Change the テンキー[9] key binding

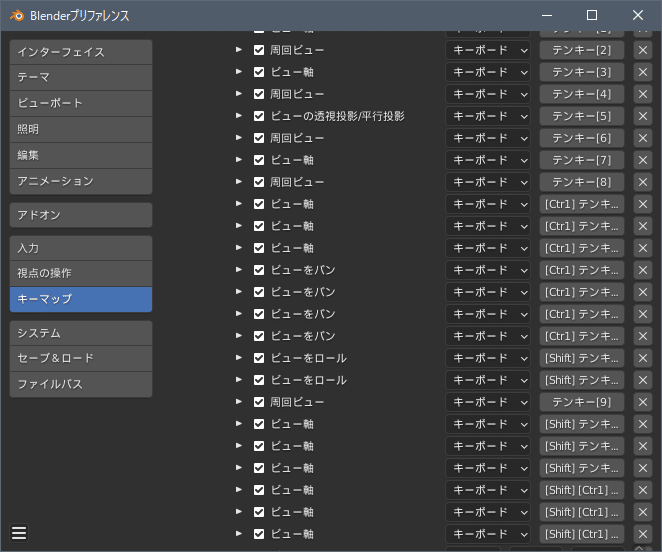point(582,402)
